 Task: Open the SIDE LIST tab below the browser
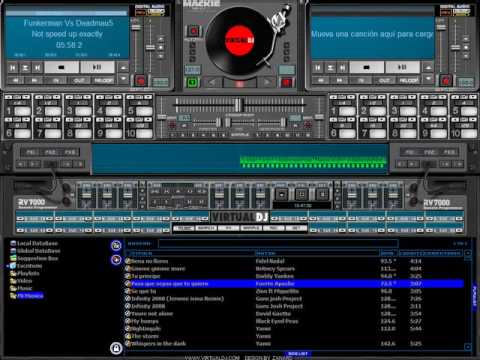coord(298,353)
